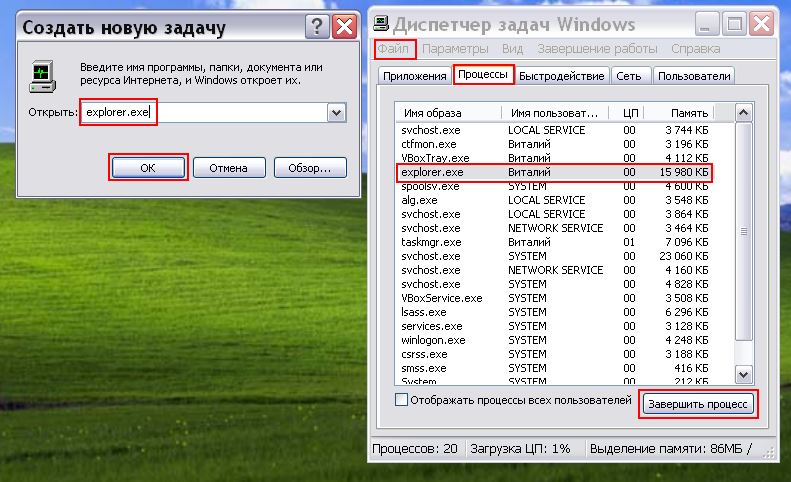Click the Task Manager title bar icon
The width and height of the screenshot is (791, 482).
pyautogui.click(x=381, y=24)
